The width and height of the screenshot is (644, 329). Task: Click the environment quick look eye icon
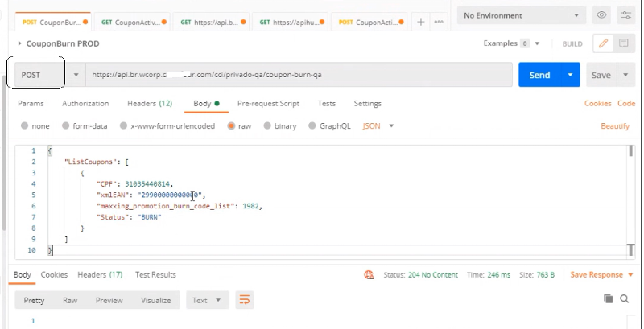601,15
